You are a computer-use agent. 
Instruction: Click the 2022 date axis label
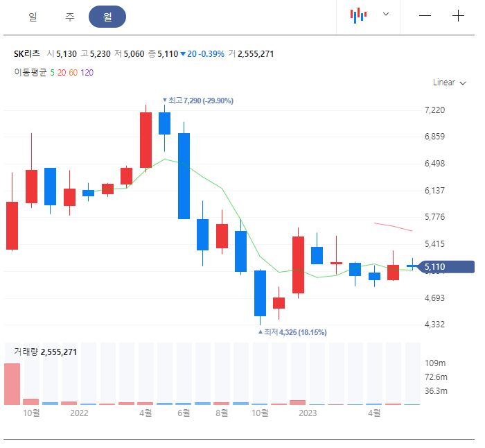point(79,413)
